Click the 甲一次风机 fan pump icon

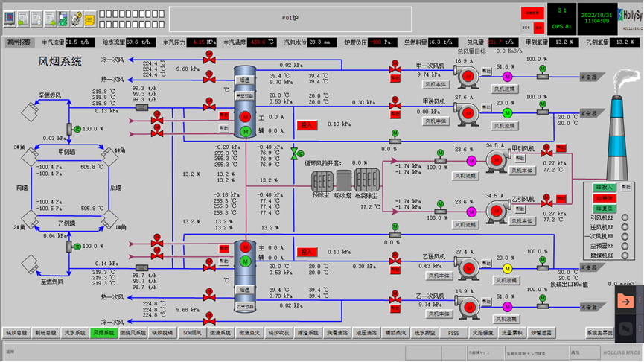468,76
